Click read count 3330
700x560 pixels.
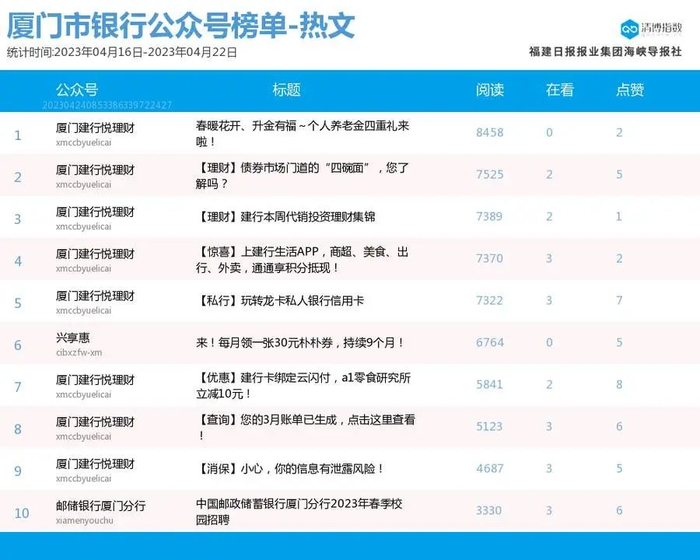pyautogui.click(x=489, y=510)
